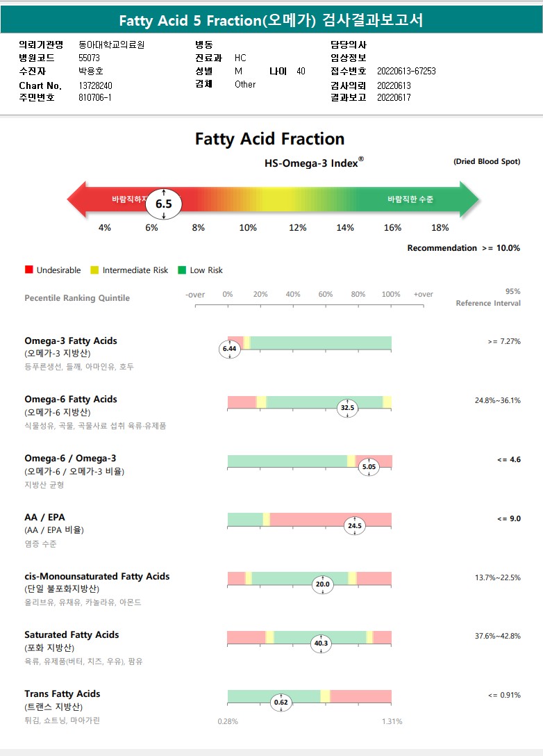This screenshot has height=756, width=543.
Task: Click the 6.44 Omega-3 Fatty Acids marker
Action: (x=230, y=349)
